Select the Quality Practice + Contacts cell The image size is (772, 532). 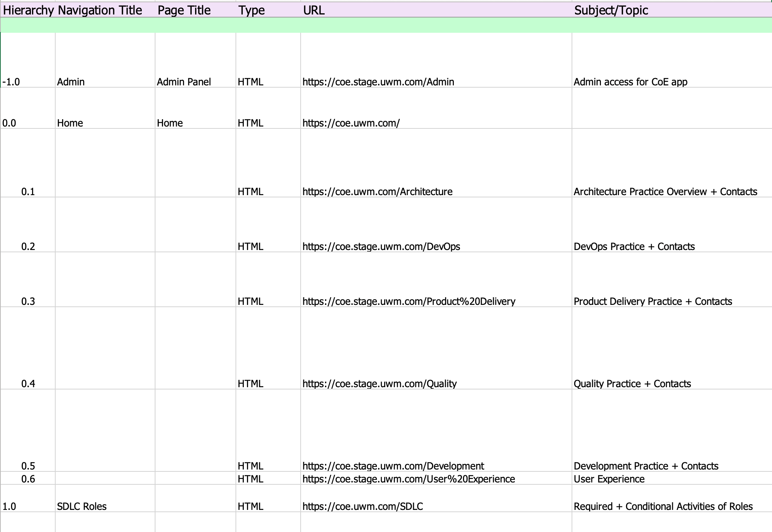(x=632, y=384)
